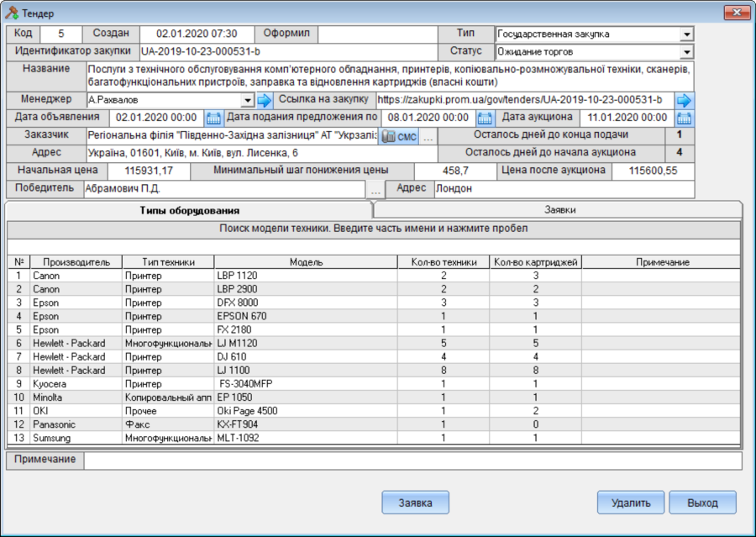
Task: Click the OKI manufacturer cell
Action: click(x=76, y=411)
